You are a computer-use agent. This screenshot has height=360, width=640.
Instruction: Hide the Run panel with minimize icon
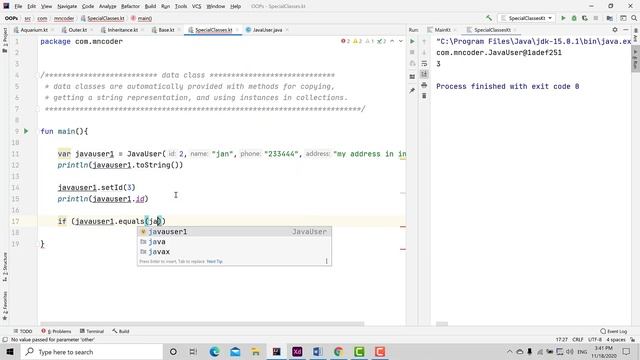[625, 30]
